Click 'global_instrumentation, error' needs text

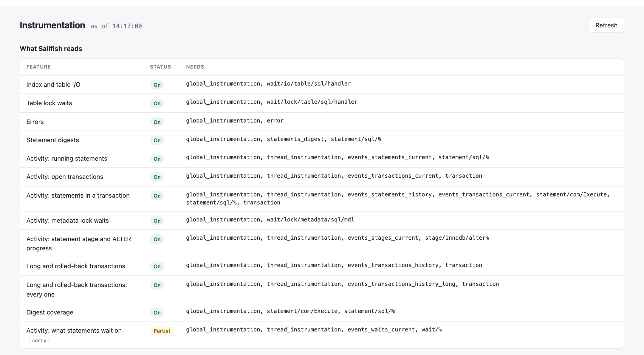coord(235,121)
